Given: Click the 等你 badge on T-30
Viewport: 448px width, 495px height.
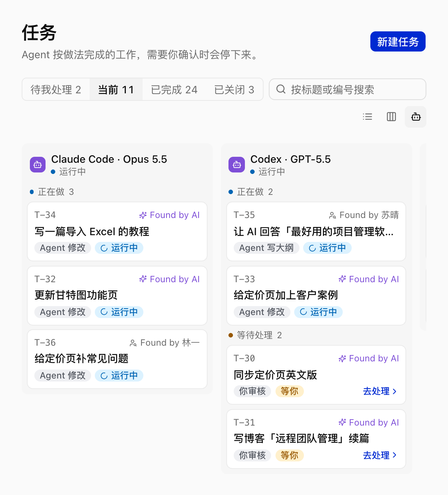Looking at the screenshot, I should pos(290,391).
